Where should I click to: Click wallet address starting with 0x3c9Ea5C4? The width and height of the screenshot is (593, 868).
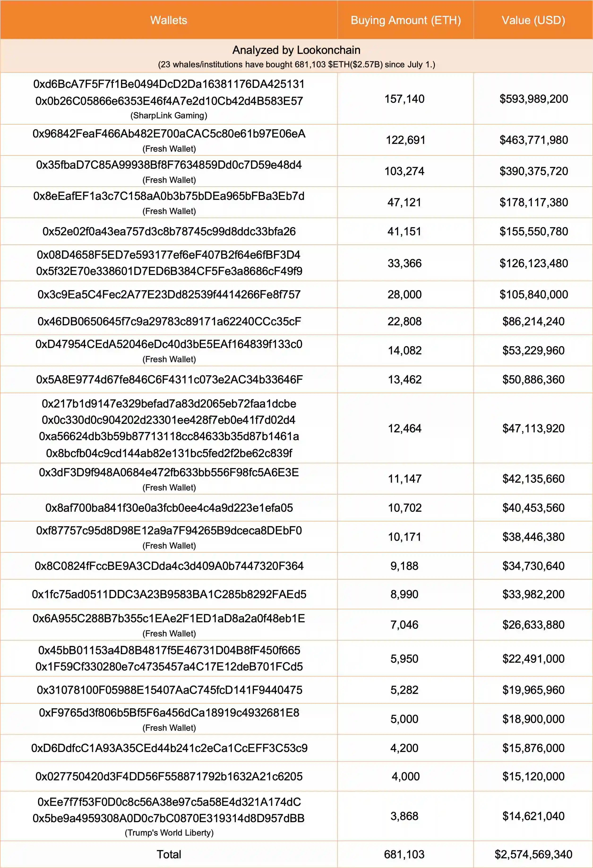(x=169, y=295)
